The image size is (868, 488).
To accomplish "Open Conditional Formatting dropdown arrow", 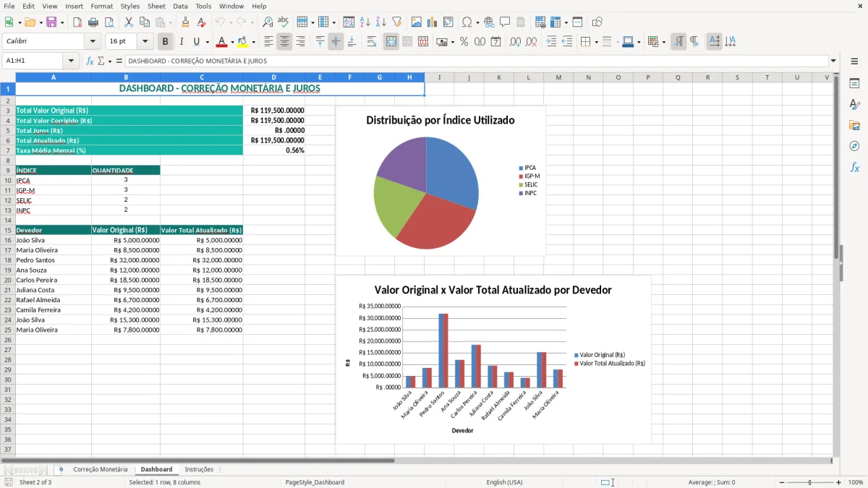I will tap(663, 42).
